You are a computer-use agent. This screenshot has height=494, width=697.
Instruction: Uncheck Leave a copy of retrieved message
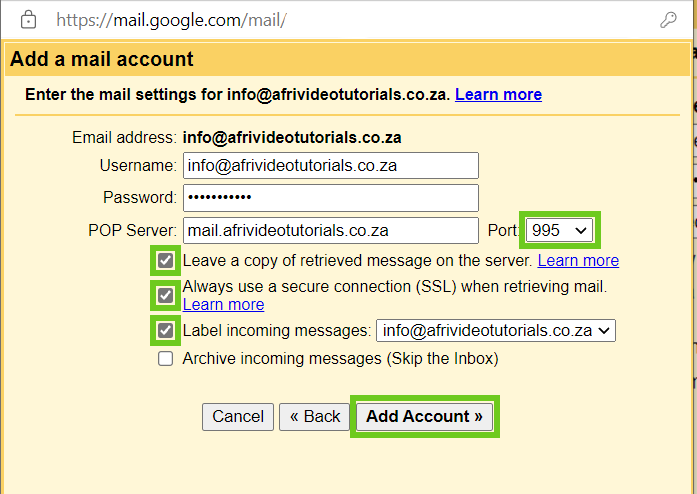tap(165, 261)
